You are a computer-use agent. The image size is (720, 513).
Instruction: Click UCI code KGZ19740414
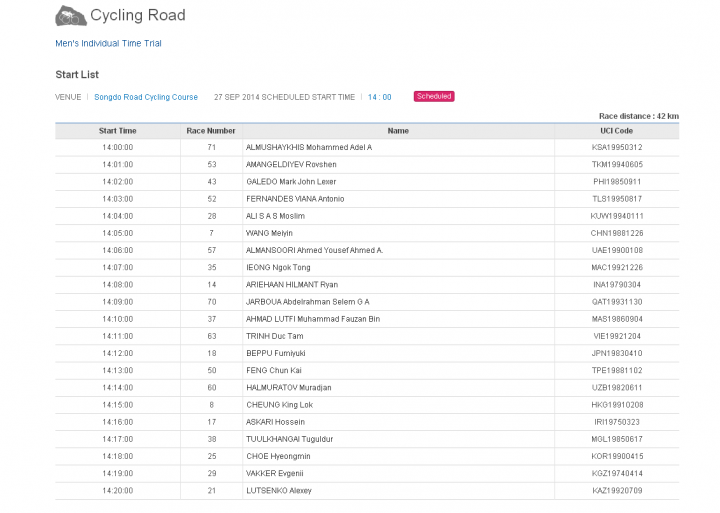click(617, 474)
